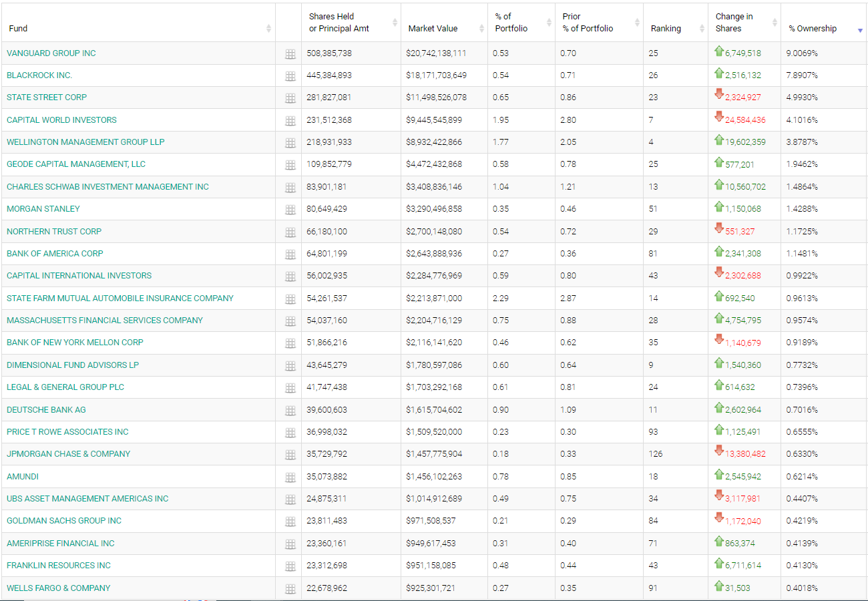Screen dimensions: 868x601
Task: Click grid icon in Amundi row
Action: pos(290,477)
